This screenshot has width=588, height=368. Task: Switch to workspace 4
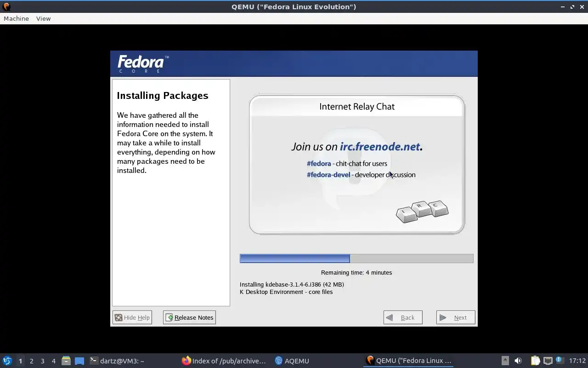pos(53,361)
